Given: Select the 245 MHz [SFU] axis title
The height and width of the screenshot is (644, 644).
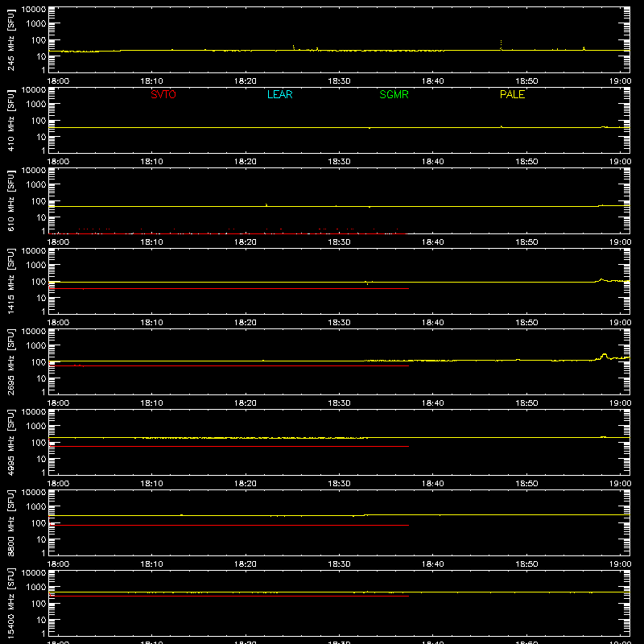Looking at the screenshot, I should click(x=11, y=40).
